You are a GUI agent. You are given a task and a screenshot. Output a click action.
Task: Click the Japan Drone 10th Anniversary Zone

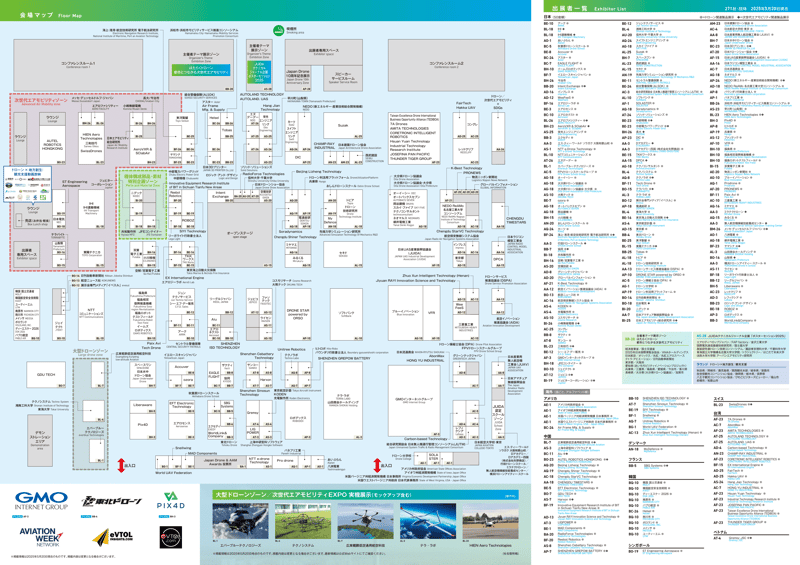[x=297, y=77]
